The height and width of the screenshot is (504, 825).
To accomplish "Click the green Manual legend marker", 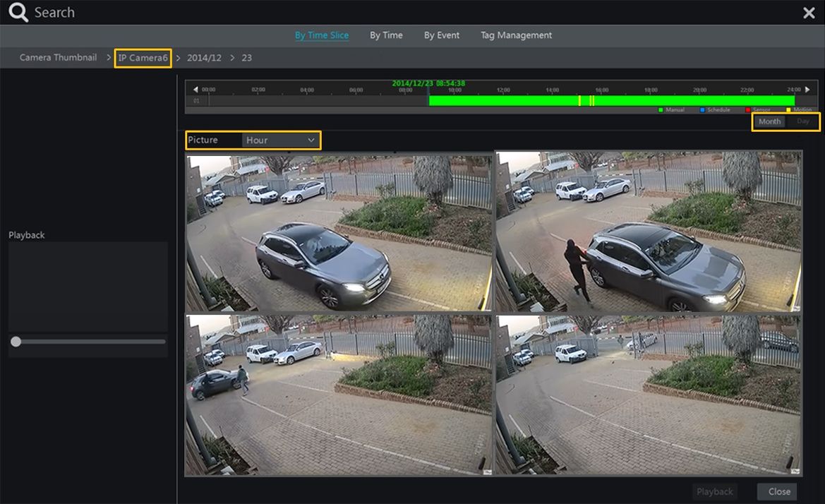I will point(661,110).
